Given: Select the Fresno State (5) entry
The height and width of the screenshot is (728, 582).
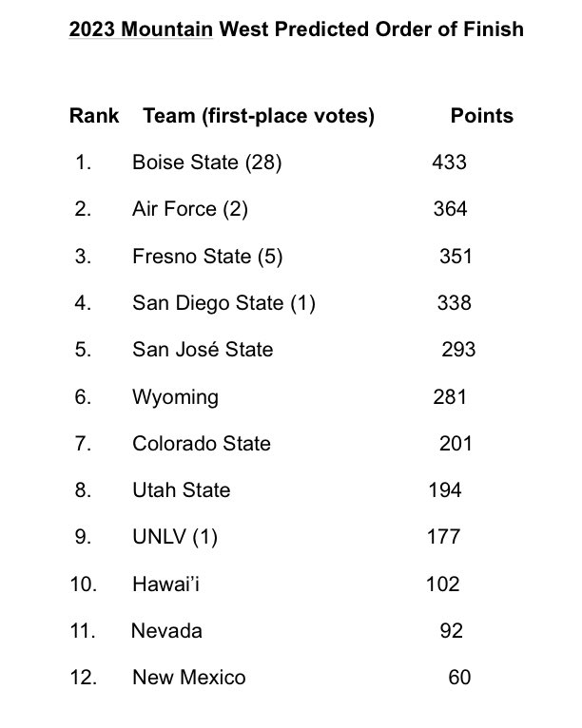Looking at the screenshot, I should [206, 257].
